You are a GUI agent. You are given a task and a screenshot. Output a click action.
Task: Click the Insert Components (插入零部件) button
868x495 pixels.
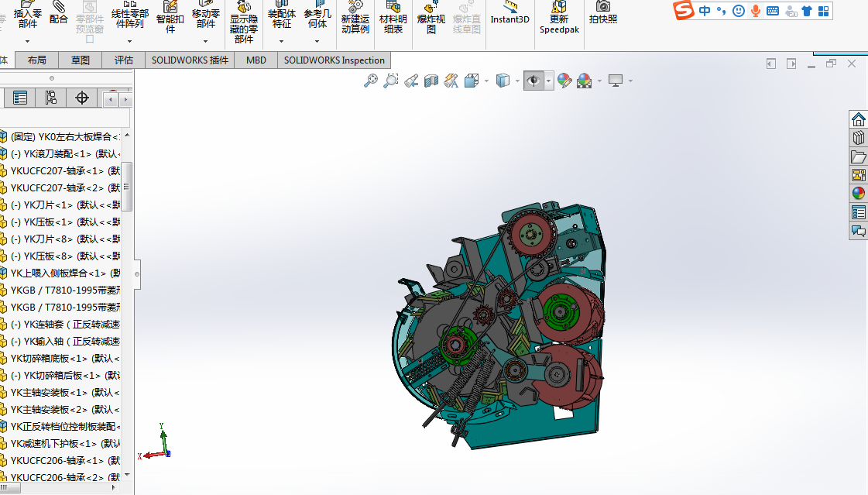pyautogui.click(x=27, y=15)
